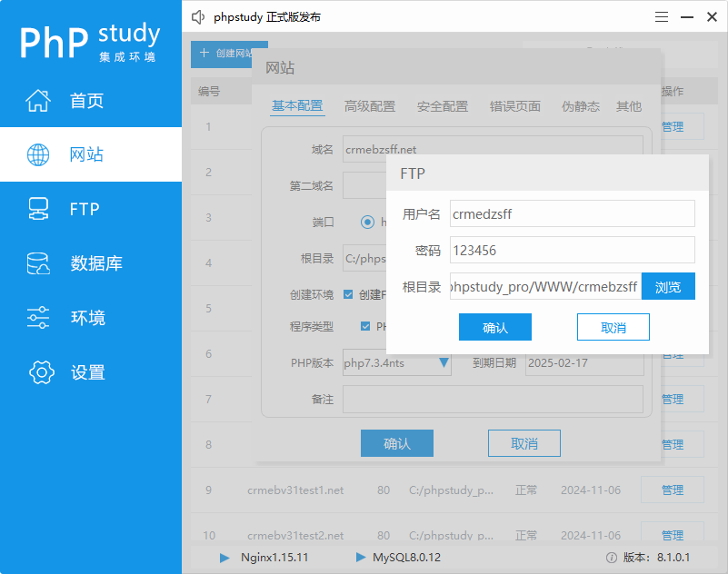Click the 密码 input field
Screen dimensions: 728x574
point(573,250)
